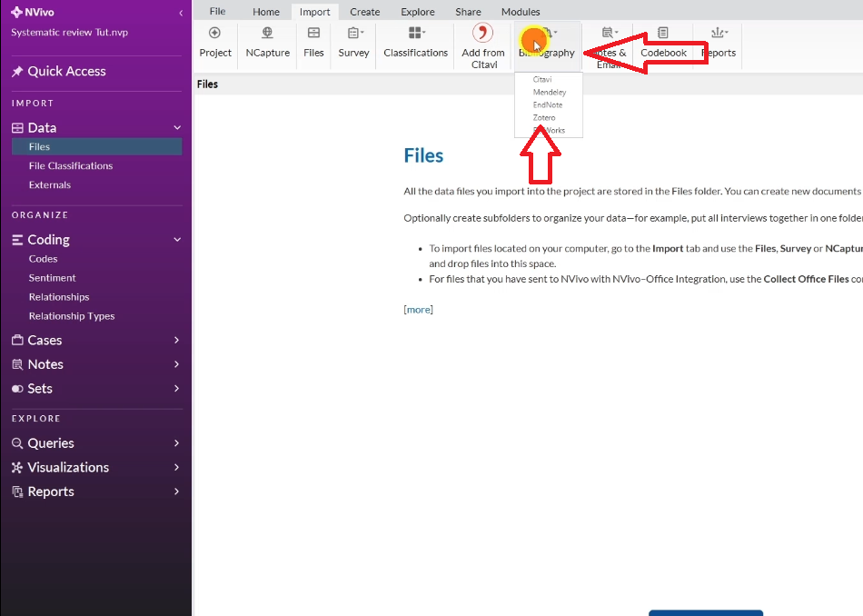The image size is (863, 616).
Task: Collapse the Coding section chevron
Action: [x=177, y=240]
